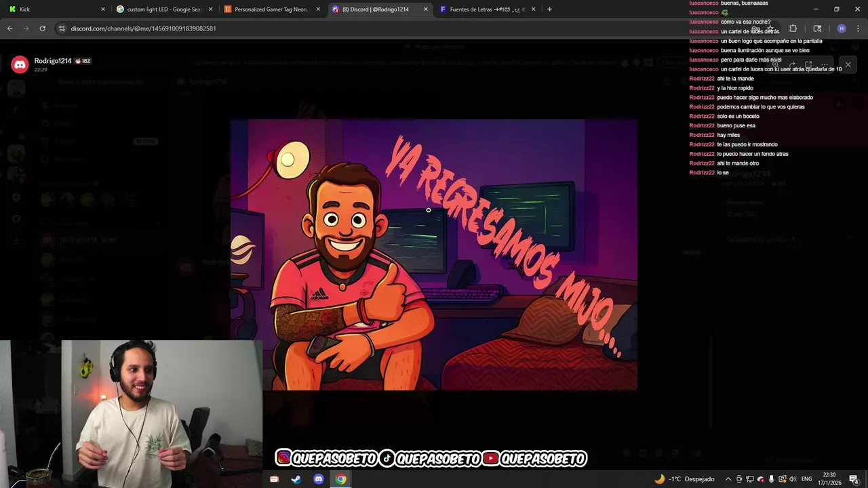This screenshot has height=488, width=868.
Task: Reload the Discord page
Action: (x=42, y=28)
